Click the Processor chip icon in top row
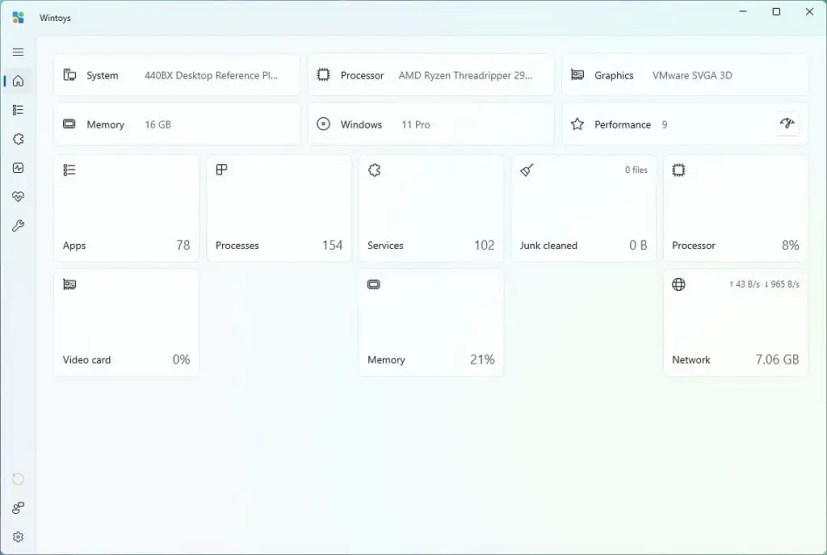Image resolution: width=827 pixels, height=555 pixels. (x=323, y=75)
